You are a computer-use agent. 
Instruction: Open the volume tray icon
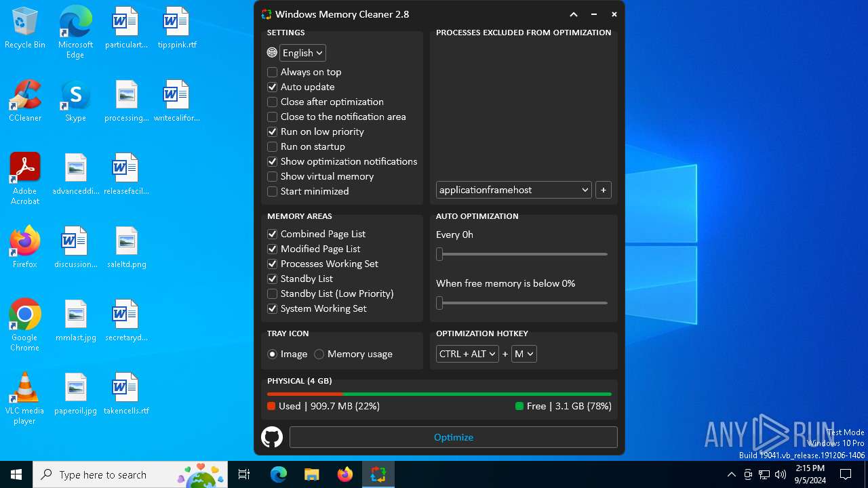tap(781, 474)
